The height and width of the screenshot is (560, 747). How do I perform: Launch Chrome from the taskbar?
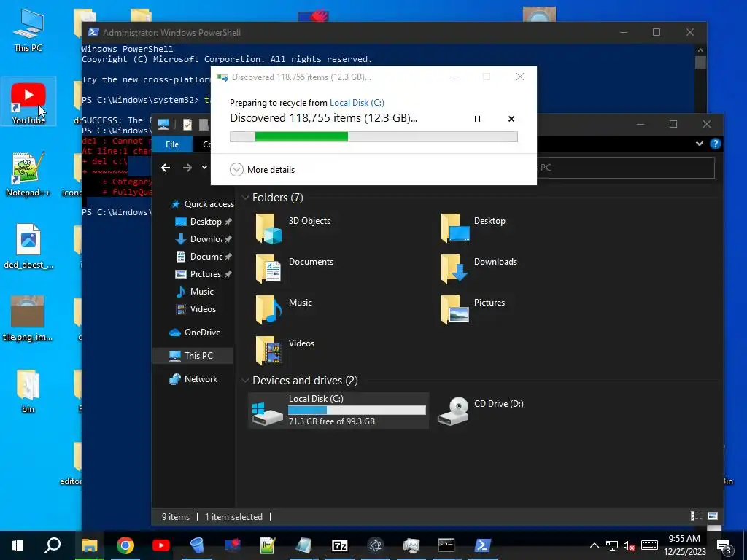pyautogui.click(x=125, y=545)
